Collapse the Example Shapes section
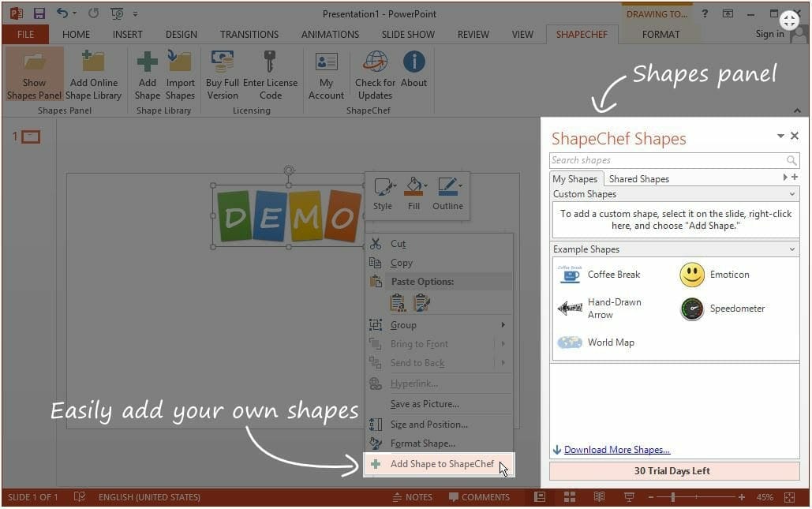 (791, 249)
